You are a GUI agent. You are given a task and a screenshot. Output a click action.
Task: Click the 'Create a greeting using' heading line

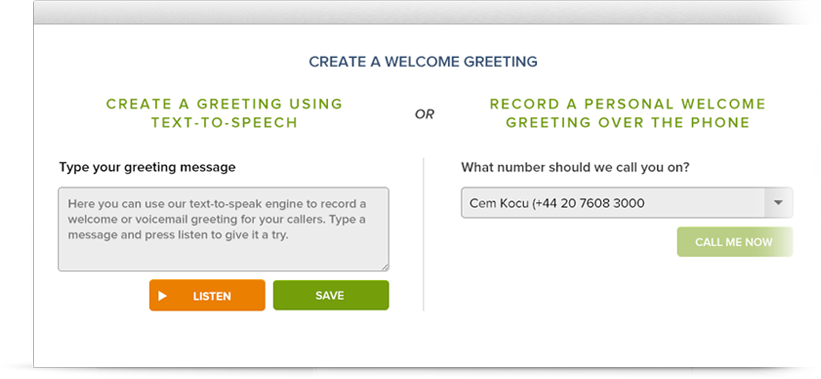(225, 104)
